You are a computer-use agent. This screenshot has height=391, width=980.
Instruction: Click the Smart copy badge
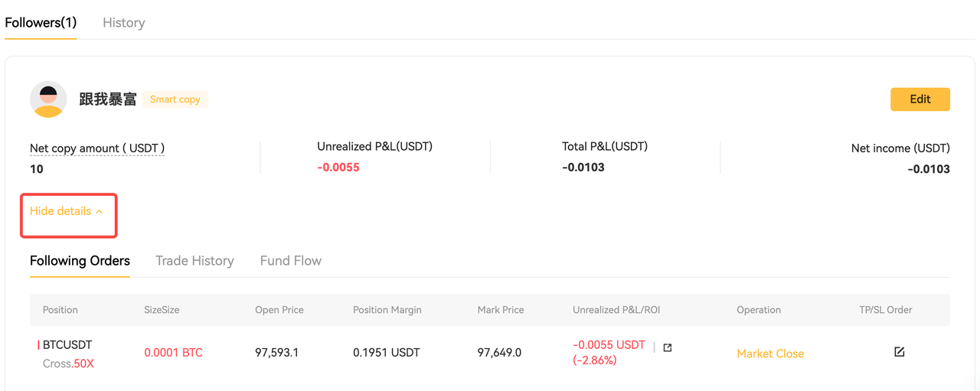(x=175, y=99)
